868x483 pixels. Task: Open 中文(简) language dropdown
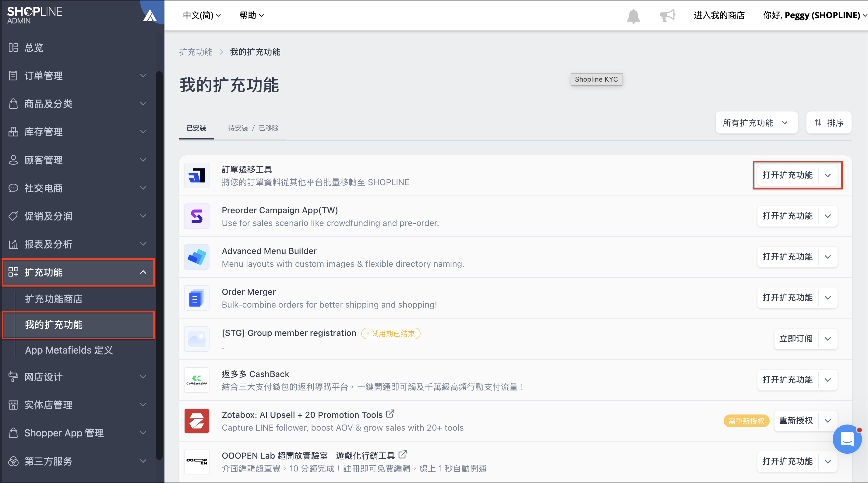[x=202, y=16]
